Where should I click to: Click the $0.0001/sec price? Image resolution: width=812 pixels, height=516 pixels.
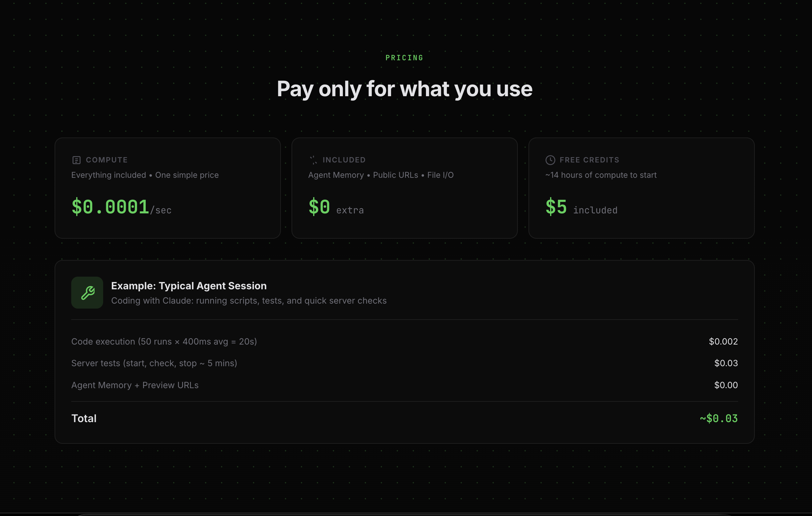(x=121, y=207)
